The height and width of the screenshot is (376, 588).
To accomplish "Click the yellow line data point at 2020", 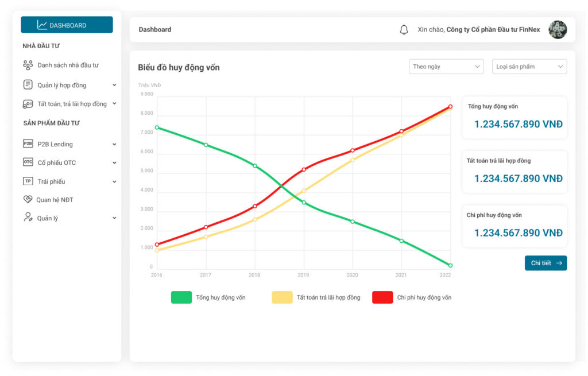I will (353, 160).
